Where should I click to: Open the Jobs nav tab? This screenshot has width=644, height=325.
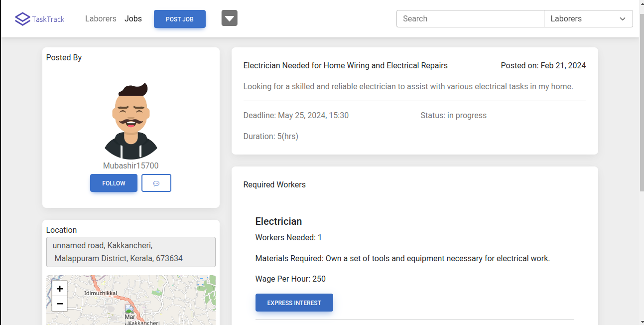coord(133,19)
